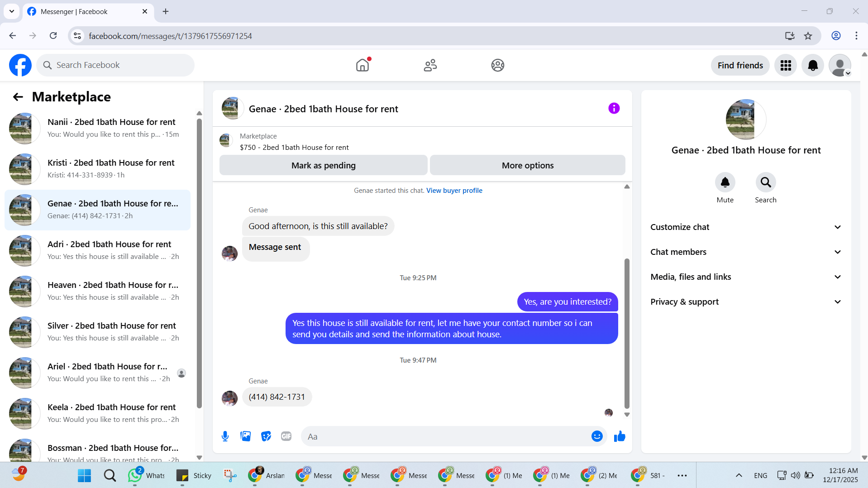The height and width of the screenshot is (488, 868).
Task: Send a voice clip microphone icon
Action: pyautogui.click(x=225, y=436)
